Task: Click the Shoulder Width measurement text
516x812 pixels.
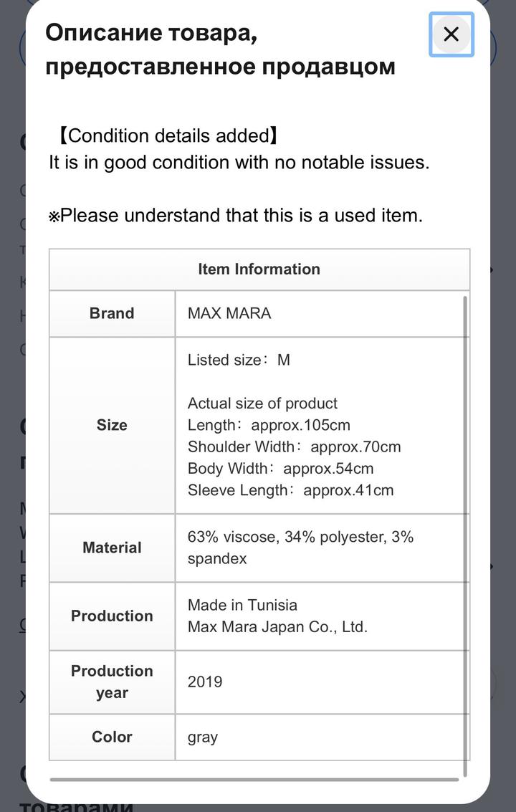Action: [x=295, y=446]
